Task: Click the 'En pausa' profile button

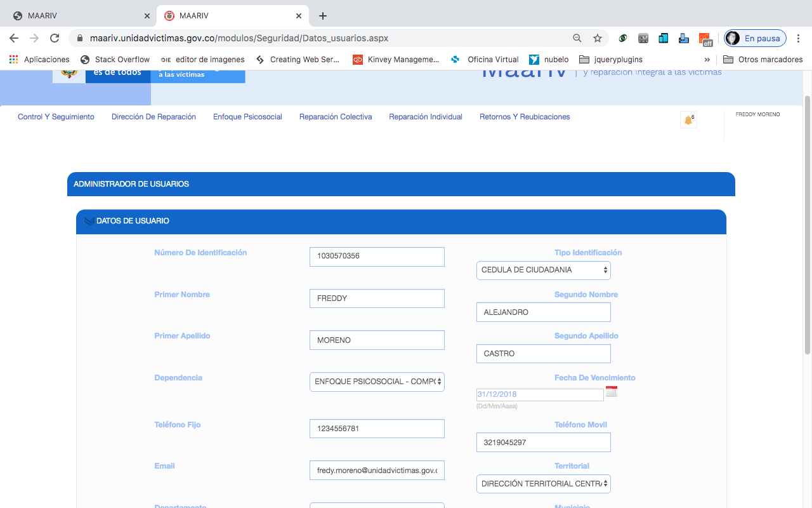Action: pyautogui.click(x=756, y=38)
